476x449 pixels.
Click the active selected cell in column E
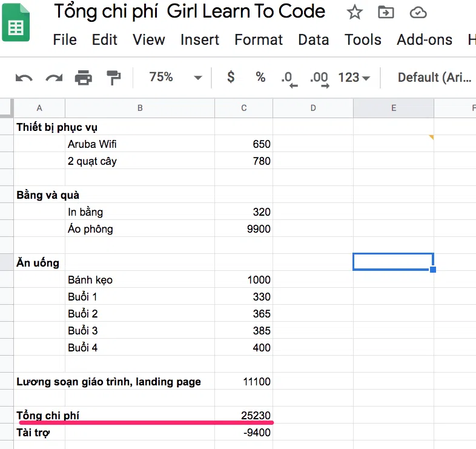394,262
